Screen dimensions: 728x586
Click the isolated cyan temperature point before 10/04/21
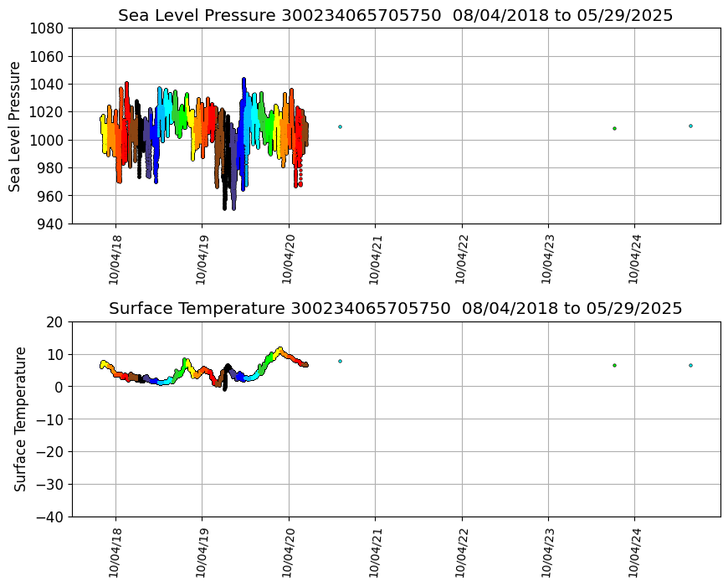coord(340,361)
